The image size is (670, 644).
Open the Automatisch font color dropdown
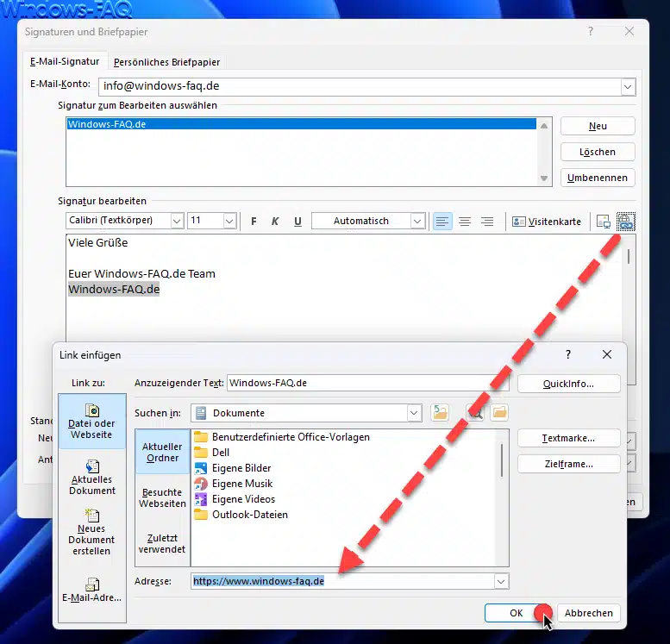[x=417, y=221]
